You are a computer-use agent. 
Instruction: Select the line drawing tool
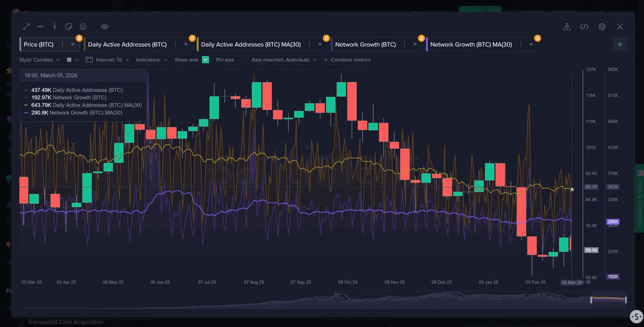[26, 27]
